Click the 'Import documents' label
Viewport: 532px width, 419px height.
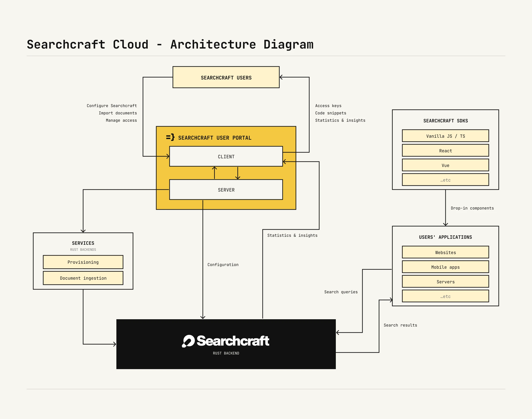coord(118,113)
